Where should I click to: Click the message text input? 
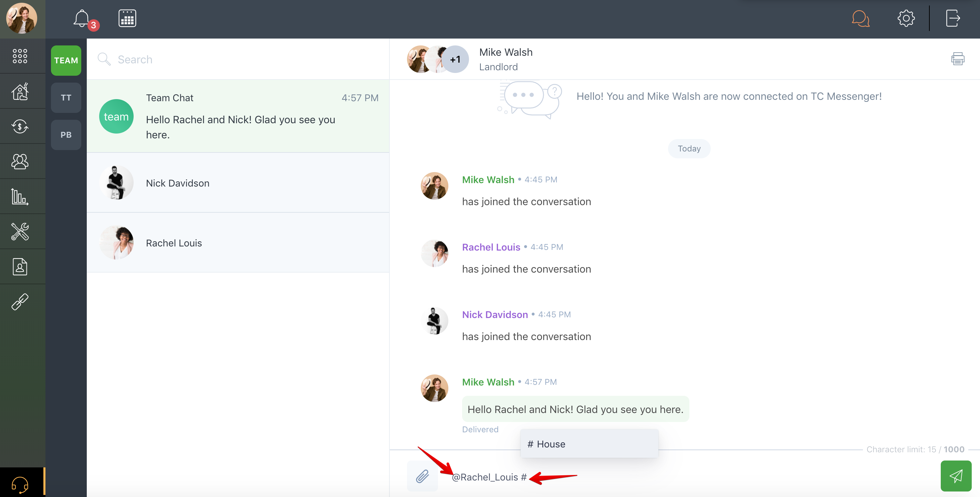click(x=689, y=477)
